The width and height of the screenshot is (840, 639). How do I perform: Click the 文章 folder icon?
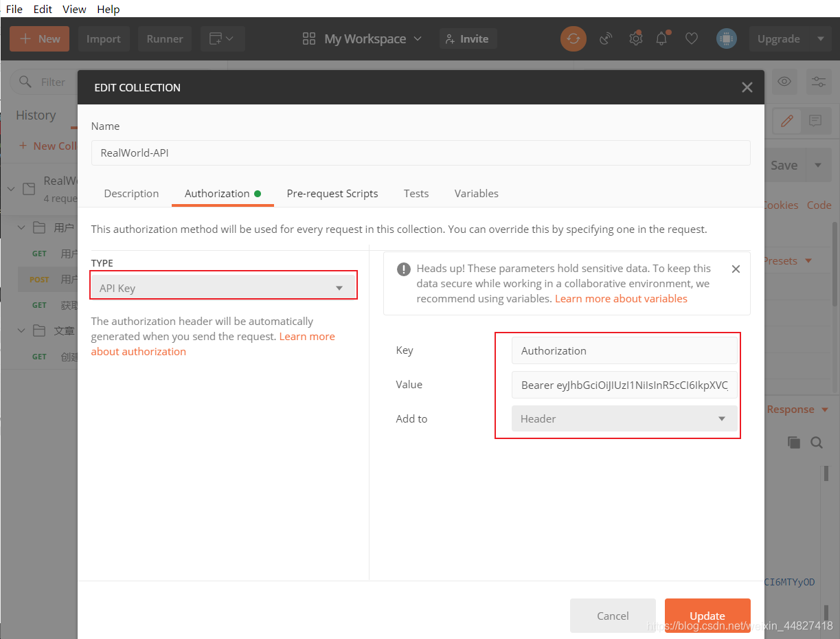click(x=39, y=330)
